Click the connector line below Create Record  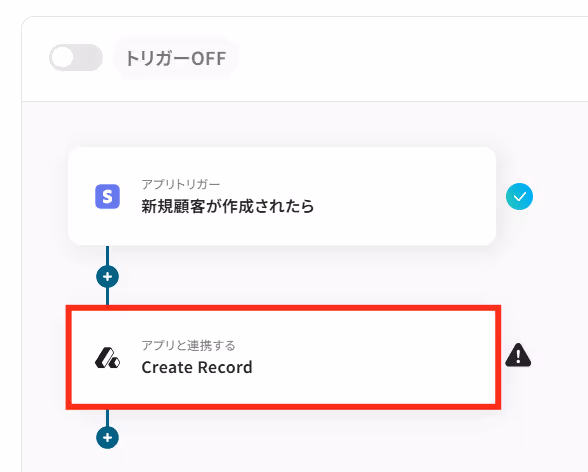(x=108, y=418)
